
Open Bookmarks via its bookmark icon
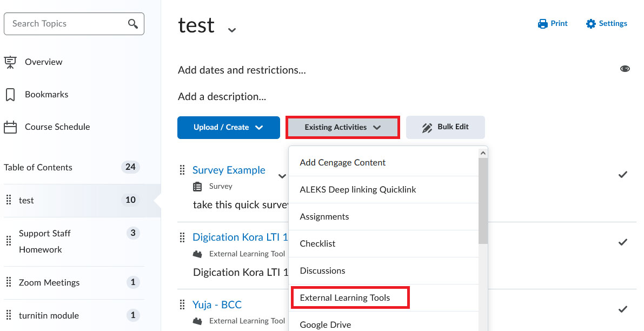pos(10,94)
